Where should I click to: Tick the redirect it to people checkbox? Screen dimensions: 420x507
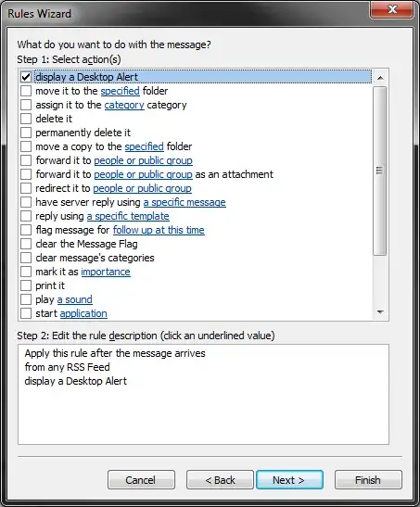26,188
